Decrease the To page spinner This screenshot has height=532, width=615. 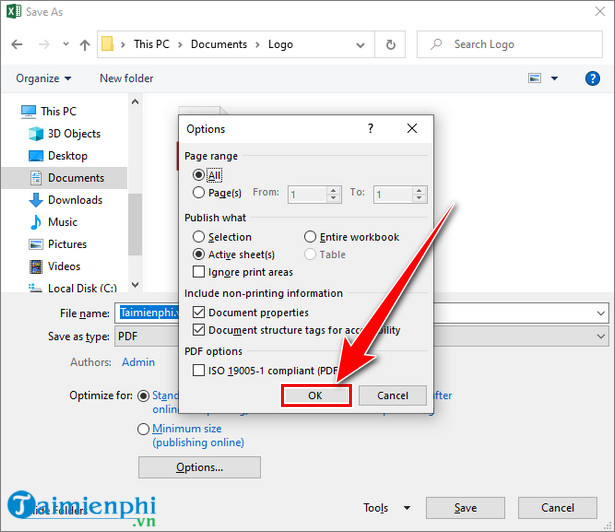(419, 198)
